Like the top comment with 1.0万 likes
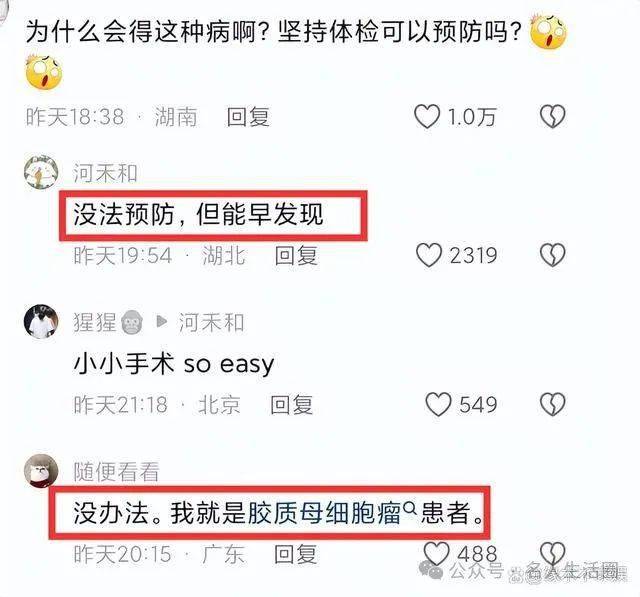The image size is (640, 597). point(427,117)
